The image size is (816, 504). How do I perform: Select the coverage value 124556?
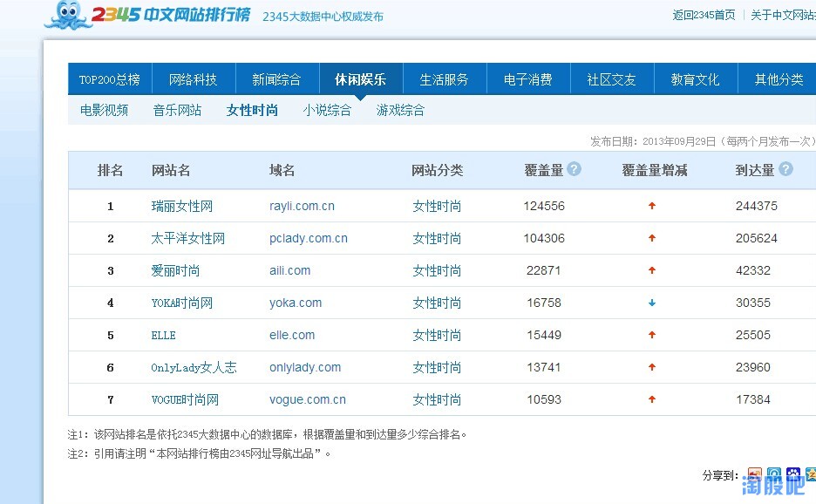[x=544, y=206]
